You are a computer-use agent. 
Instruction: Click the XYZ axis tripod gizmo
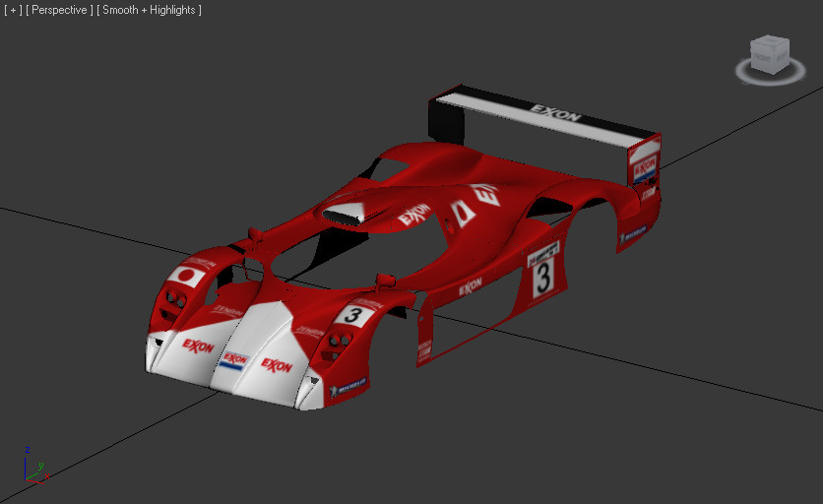(35, 466)
